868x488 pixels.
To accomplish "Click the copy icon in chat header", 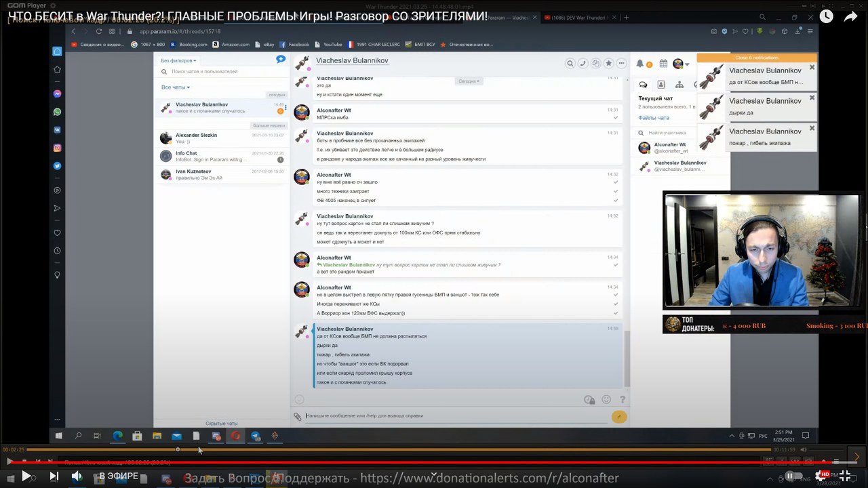I will [x=595, y=63].
